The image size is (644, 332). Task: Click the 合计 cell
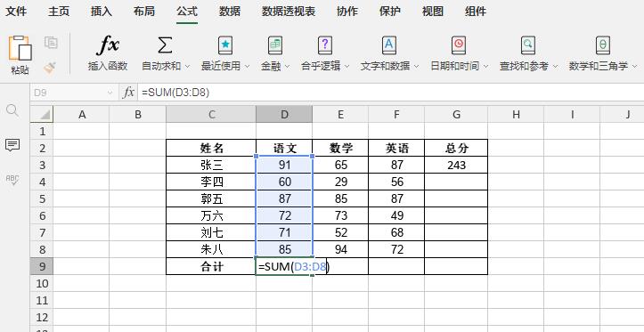tap(211, 267)
